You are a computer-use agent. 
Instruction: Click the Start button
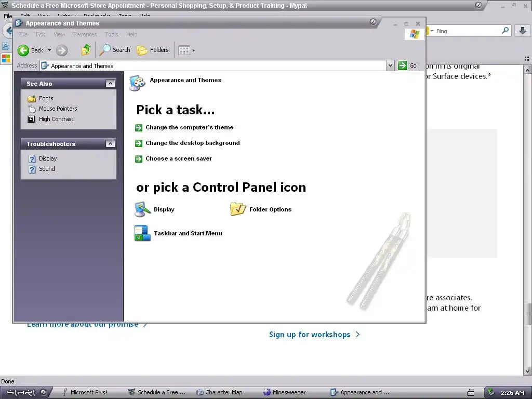tap(26, 392)
